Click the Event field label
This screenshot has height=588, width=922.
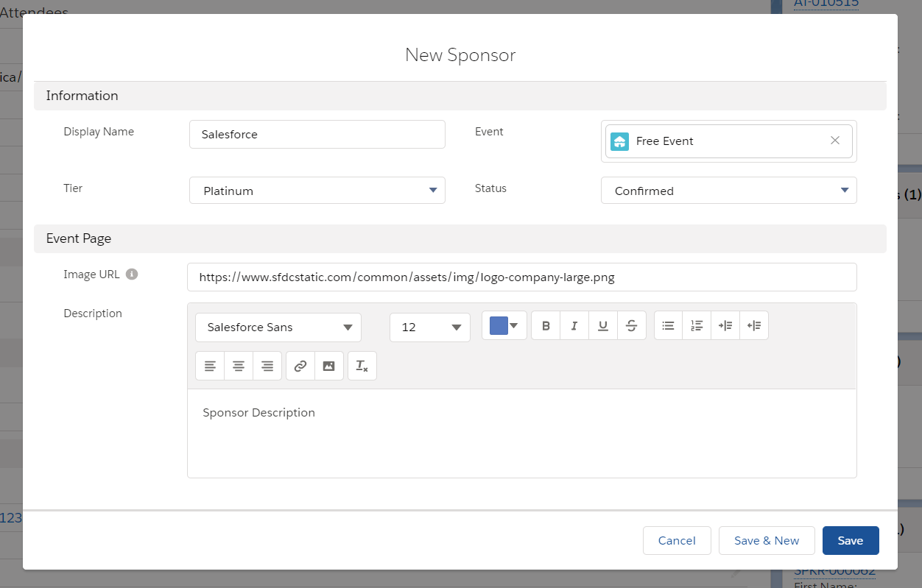tap(489, 132)
